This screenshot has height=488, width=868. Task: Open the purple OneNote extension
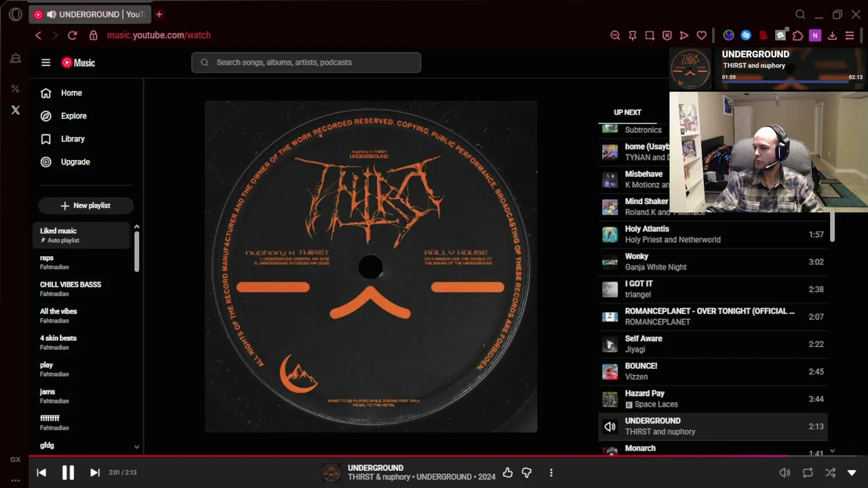(x=815, y=35)
